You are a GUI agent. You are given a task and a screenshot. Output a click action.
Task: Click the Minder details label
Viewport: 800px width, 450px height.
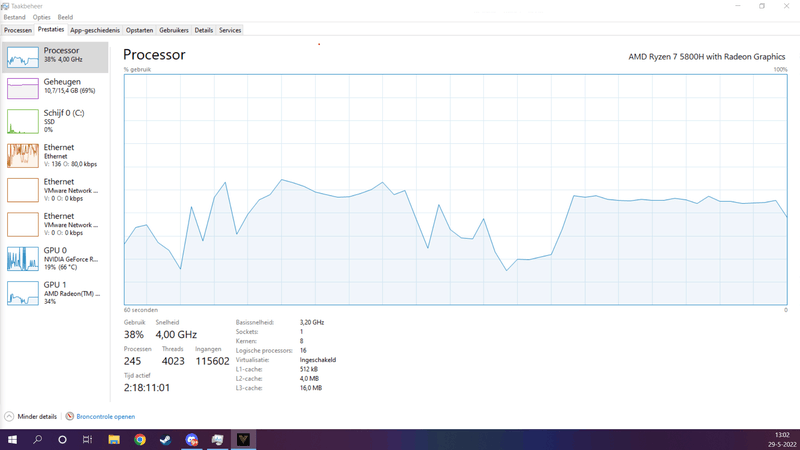click(37, 417)
